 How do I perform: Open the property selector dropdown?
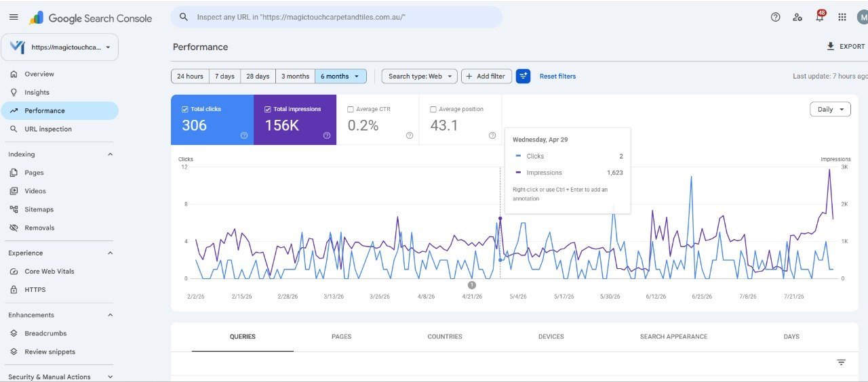click(60, 47)
